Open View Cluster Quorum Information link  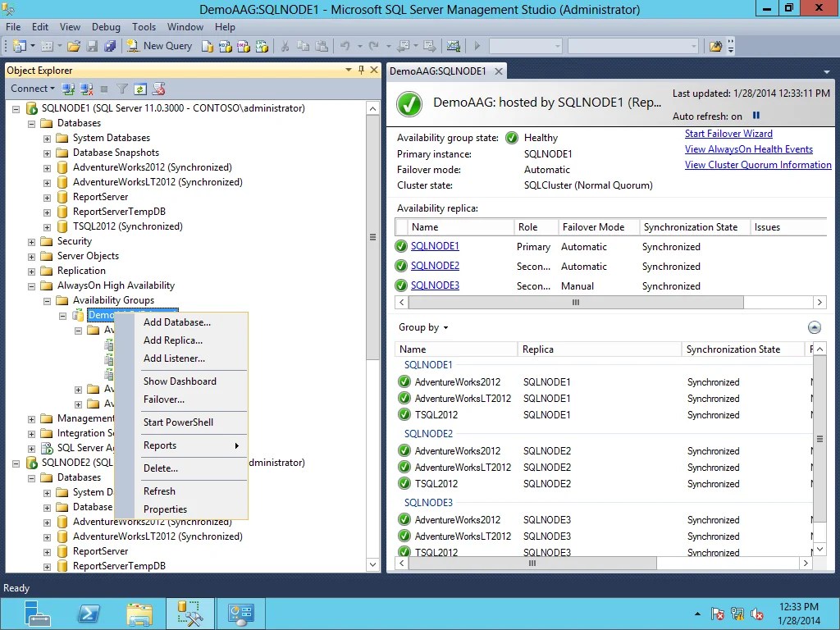pyautogui.click(x=758, y=165)
